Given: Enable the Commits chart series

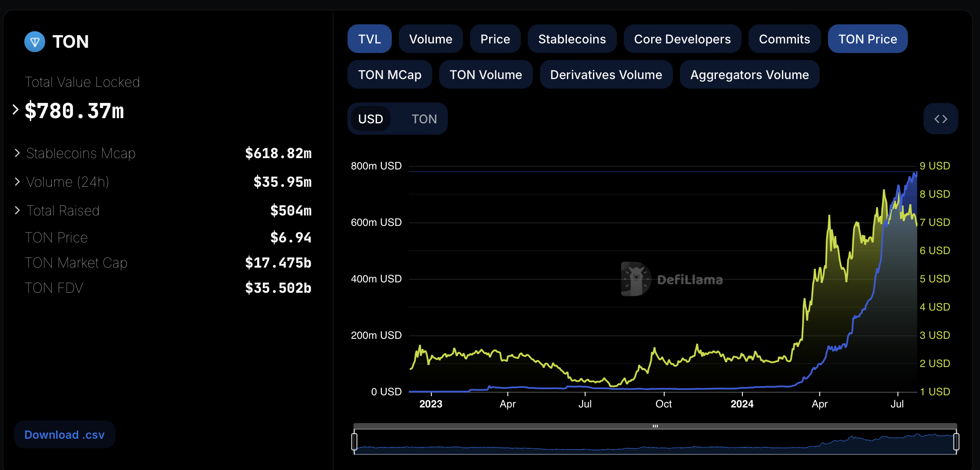Looking at the screenshot, I should pyautogui.click(x=784, y=39).
